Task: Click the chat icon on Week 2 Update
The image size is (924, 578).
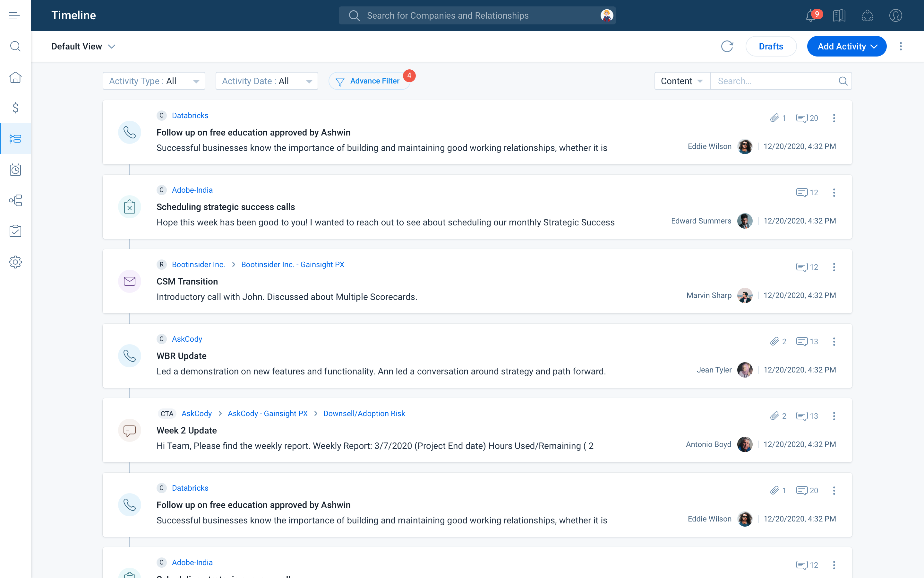Action: (x=129, y=430)
